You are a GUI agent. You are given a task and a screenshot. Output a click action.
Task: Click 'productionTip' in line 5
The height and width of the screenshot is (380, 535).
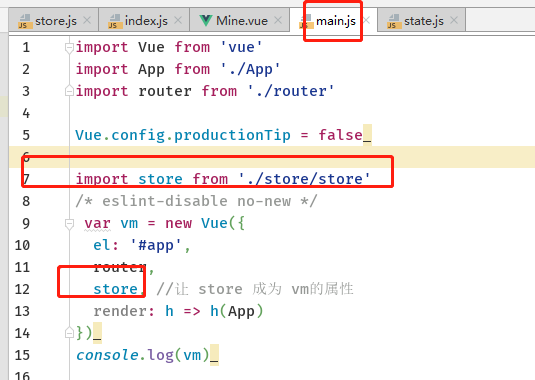coord(232,135)
